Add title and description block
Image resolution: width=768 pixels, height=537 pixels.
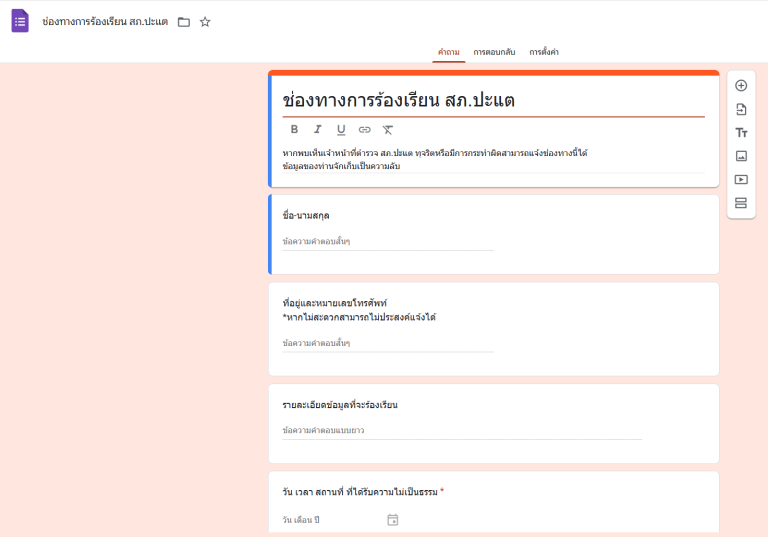pyautogui.click(x=741, y=133)
